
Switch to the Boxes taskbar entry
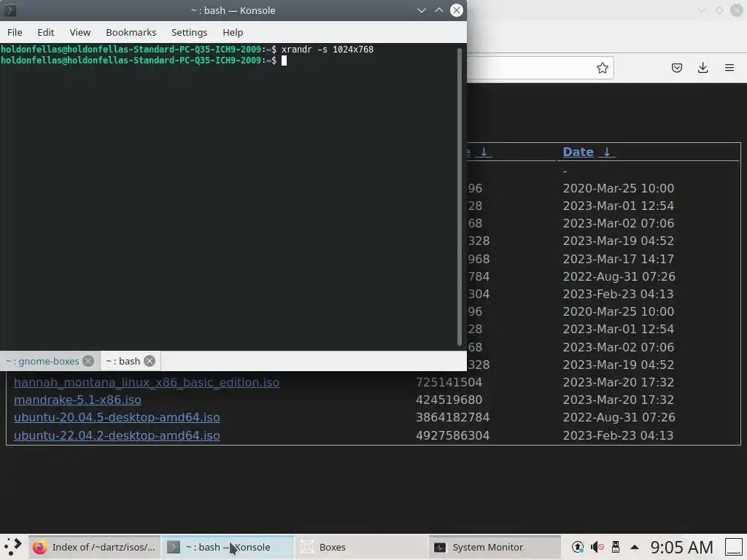[x=362, y=547]
